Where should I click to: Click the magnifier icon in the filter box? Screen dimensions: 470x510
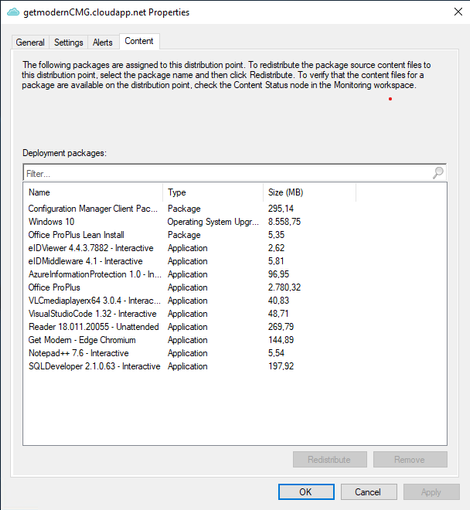tap(438, 173)
